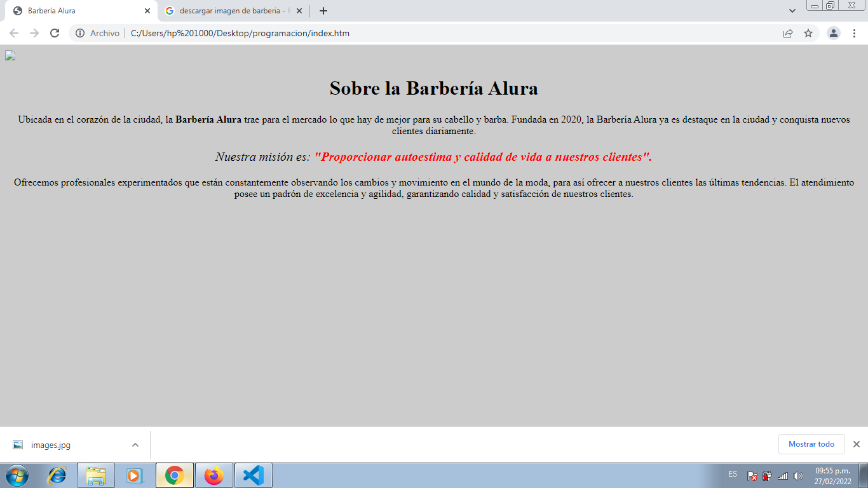The image size is (868, 488).
Task: Open the volume speaker tray icon
Action: pyautogui.click(x=798, y=476)
